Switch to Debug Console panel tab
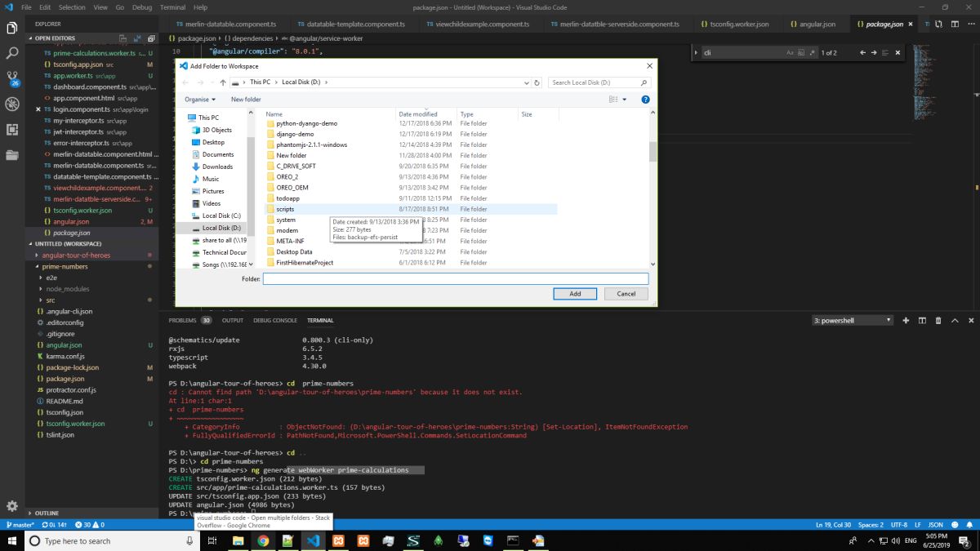The height and width of the screenshot is (551, 980). [275, 320]
